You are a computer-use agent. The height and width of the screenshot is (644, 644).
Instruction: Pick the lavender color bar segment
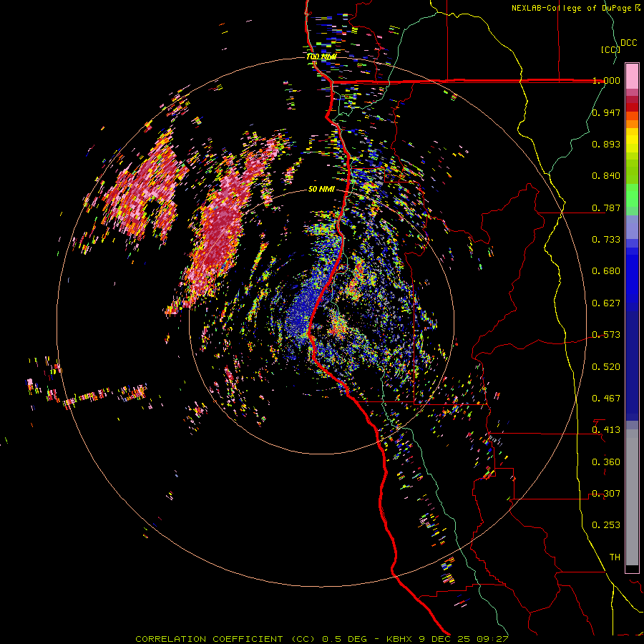pyautogui.click(x=632, y=227)
